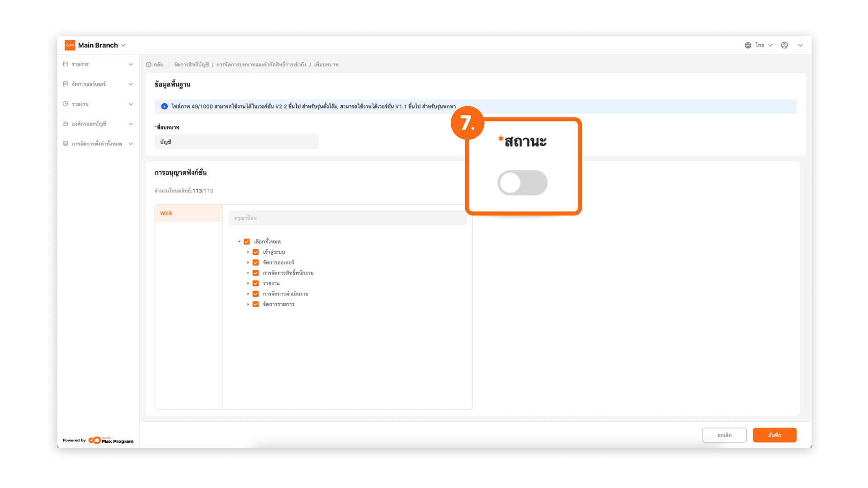Open the user account profile icon
Screen dimensions: 868x488
pyautogui.click(x=784, y=45)
